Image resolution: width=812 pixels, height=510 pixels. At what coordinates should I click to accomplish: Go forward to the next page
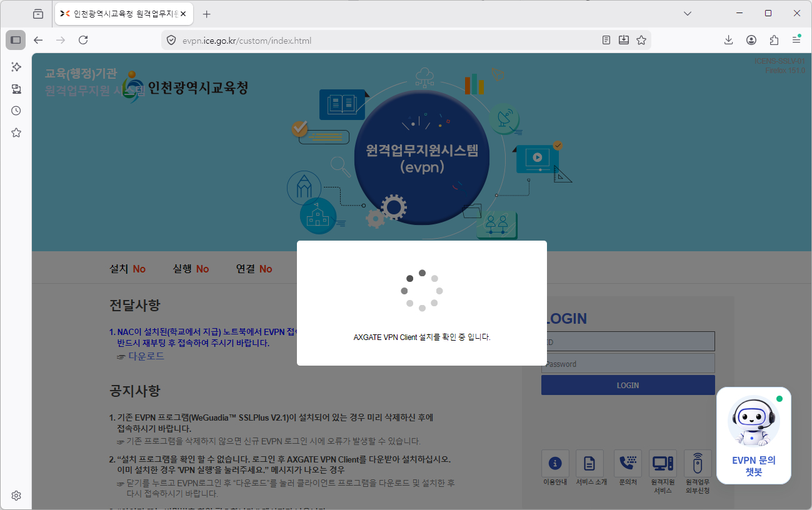pyautogui.click(x=61, y=40)
